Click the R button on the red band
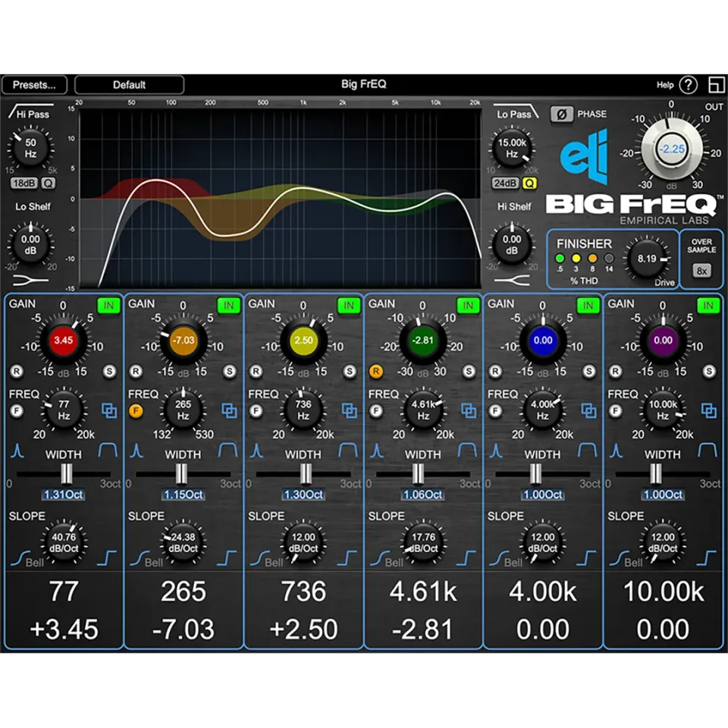 17,372
